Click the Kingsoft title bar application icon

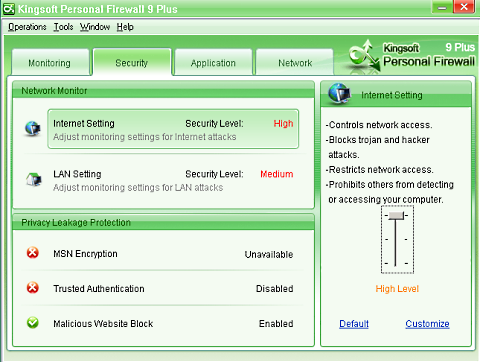point(9,9)
